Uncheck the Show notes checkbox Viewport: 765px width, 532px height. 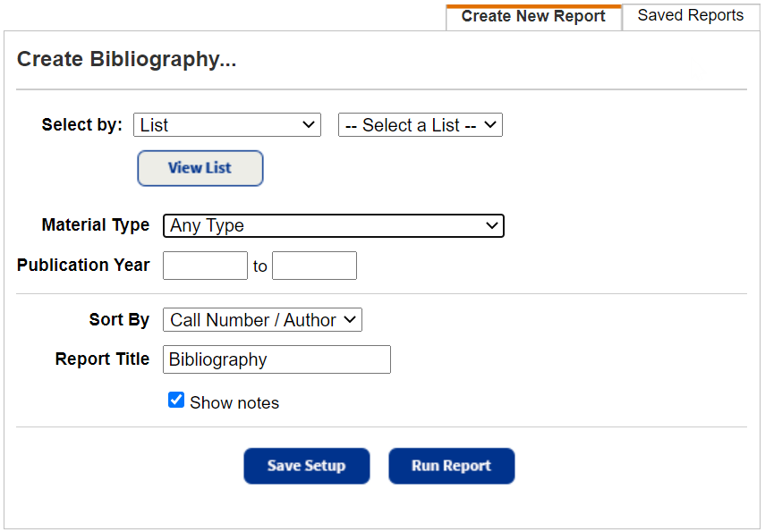tap(175, 399)
